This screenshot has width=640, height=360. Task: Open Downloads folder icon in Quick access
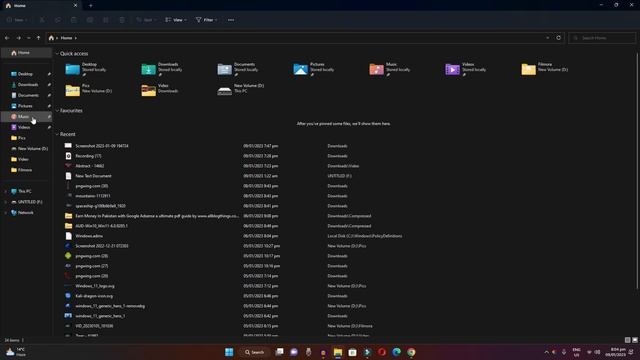coord(149,69)
